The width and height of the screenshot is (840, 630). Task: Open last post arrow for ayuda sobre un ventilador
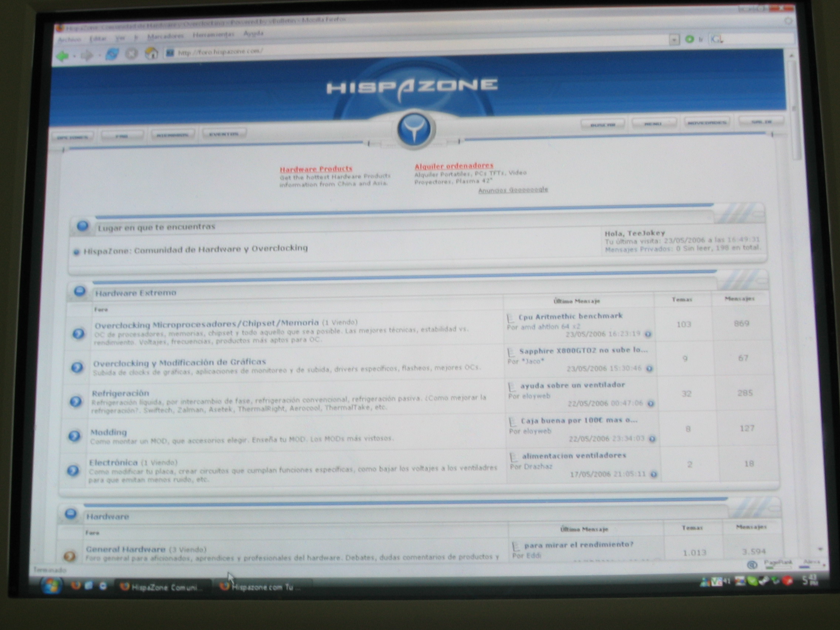[650, 404]
